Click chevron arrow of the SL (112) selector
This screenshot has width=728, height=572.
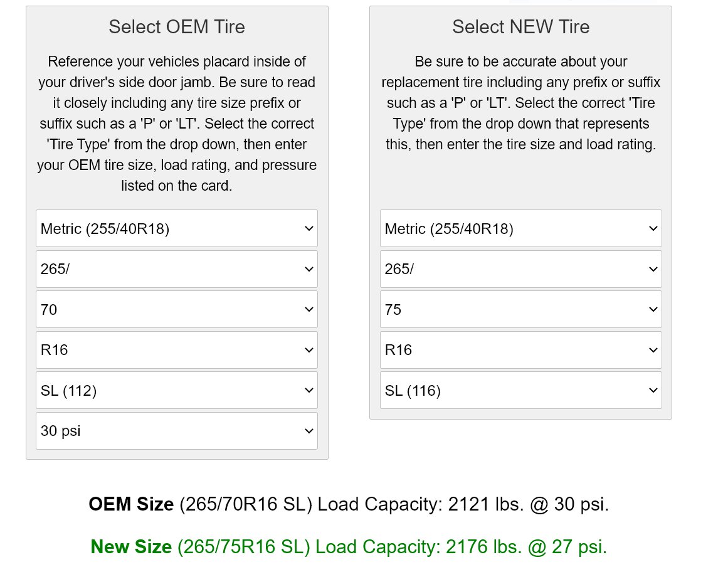[x=309, y=391]
